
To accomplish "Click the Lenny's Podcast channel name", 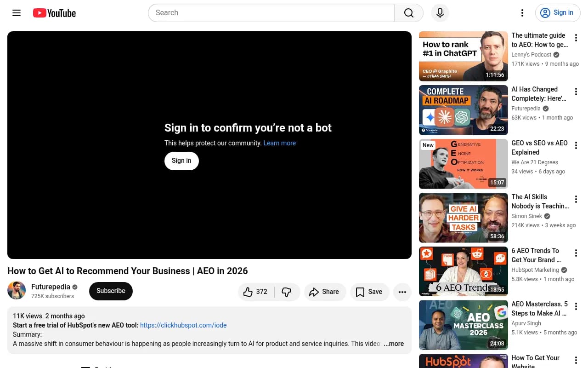I will pos(531,55).
